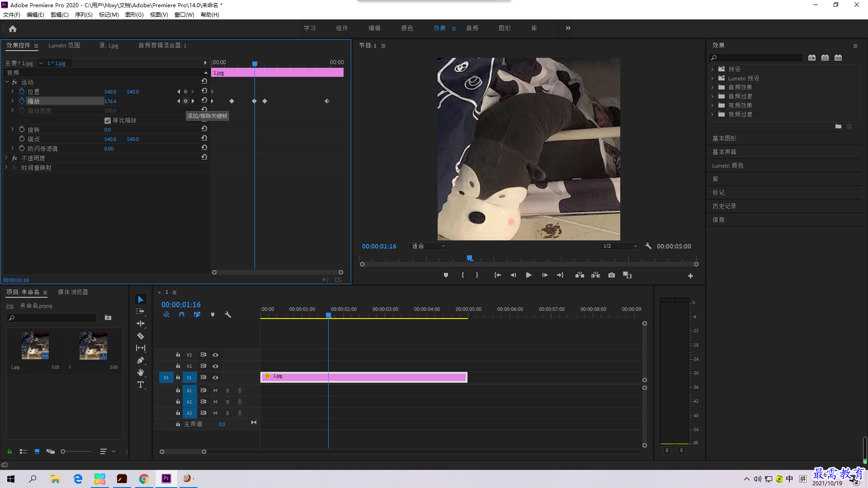Open Window (窗口) menu
This screenshot has height=488, width=868.
pos(184,15)
